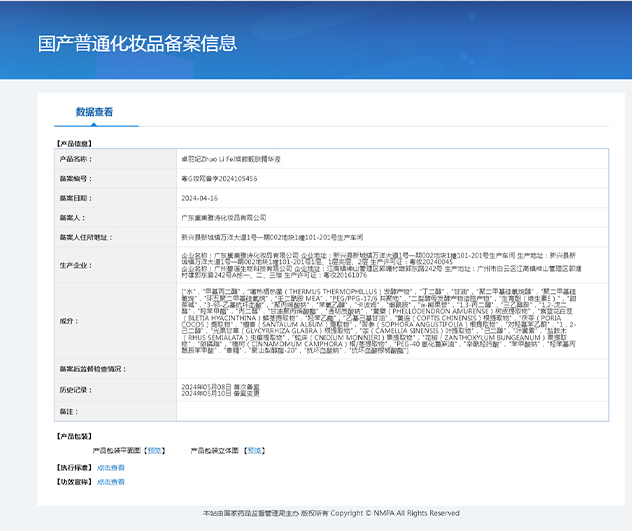Click the 【产品信息】 section heading
The image size is (632, 531).
[x=75, y=144]
